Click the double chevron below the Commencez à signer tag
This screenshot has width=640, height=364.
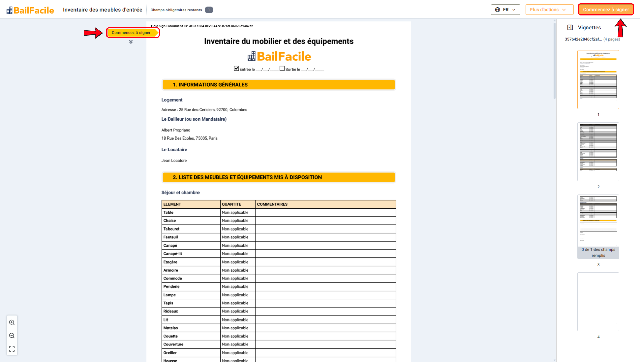[131, 42]
